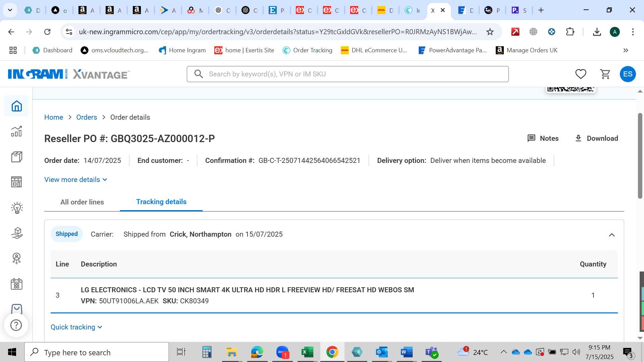Open the taskbar notification center
This screenshot has width=644, height=362.
click(x=628, y=352)
